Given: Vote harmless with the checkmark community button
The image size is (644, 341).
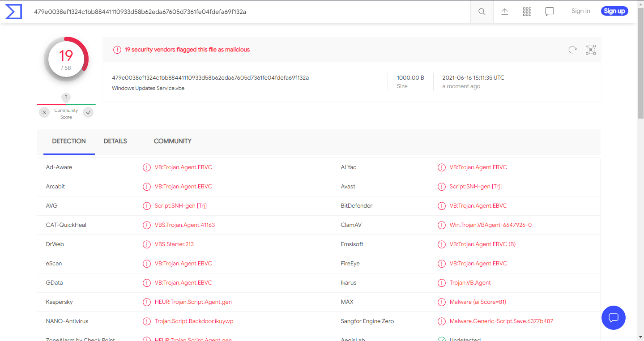Looking at the screenshot, I should click(89, 112).
